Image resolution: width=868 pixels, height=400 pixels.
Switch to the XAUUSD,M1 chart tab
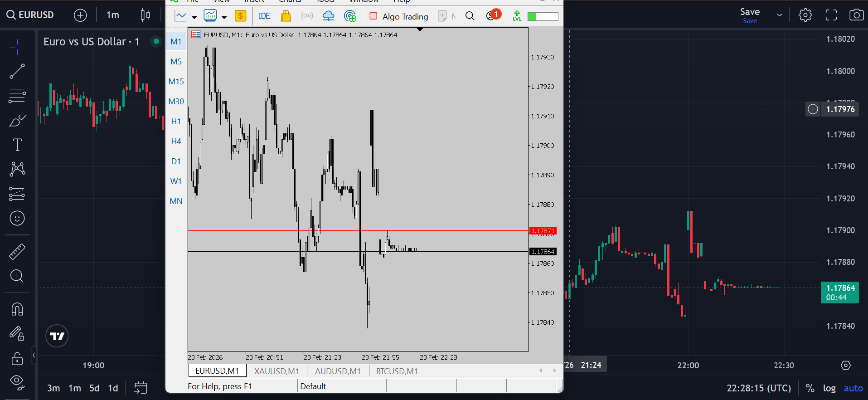[x=276, y=371]
